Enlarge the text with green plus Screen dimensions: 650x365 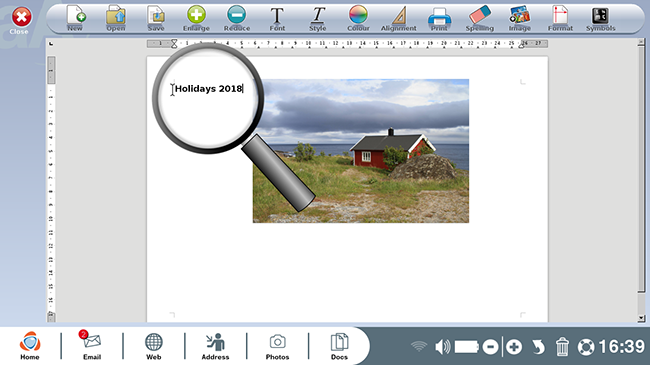point(196,18)
